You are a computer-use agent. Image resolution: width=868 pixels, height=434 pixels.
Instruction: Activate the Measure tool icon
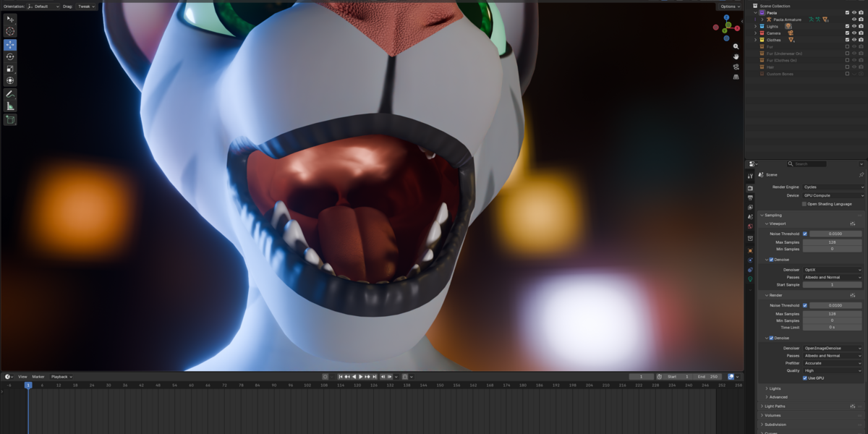coord(10,106)
